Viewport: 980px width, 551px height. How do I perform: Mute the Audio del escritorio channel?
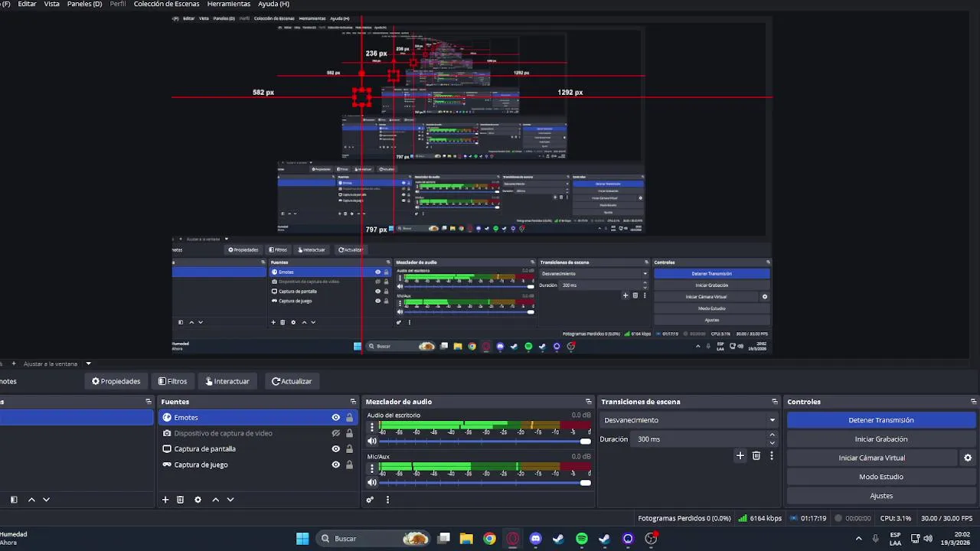click(372, 442)
